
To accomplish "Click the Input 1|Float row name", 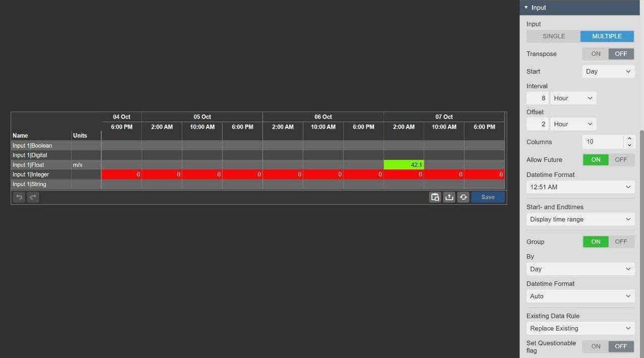I will [28, 165].
